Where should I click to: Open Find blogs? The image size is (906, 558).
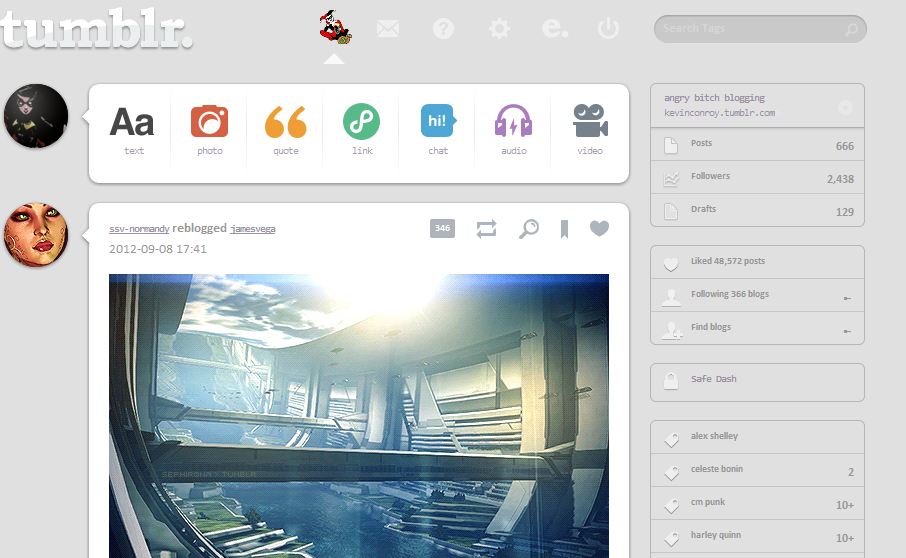(758, 329)
